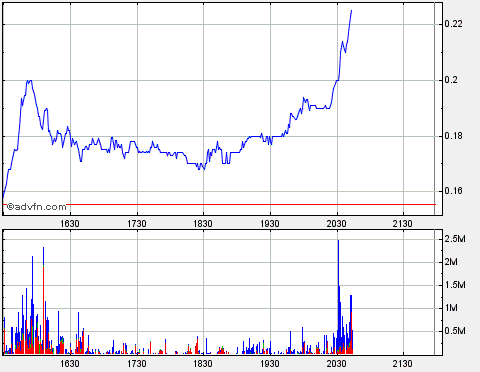
Task: Click the 2030 label under price chart
Action: point(336,224)
